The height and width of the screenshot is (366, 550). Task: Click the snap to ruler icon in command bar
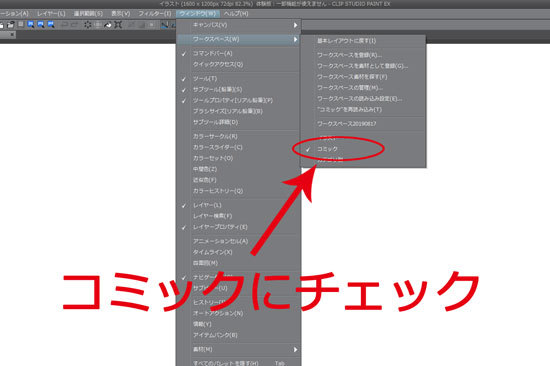click(165, 25)
